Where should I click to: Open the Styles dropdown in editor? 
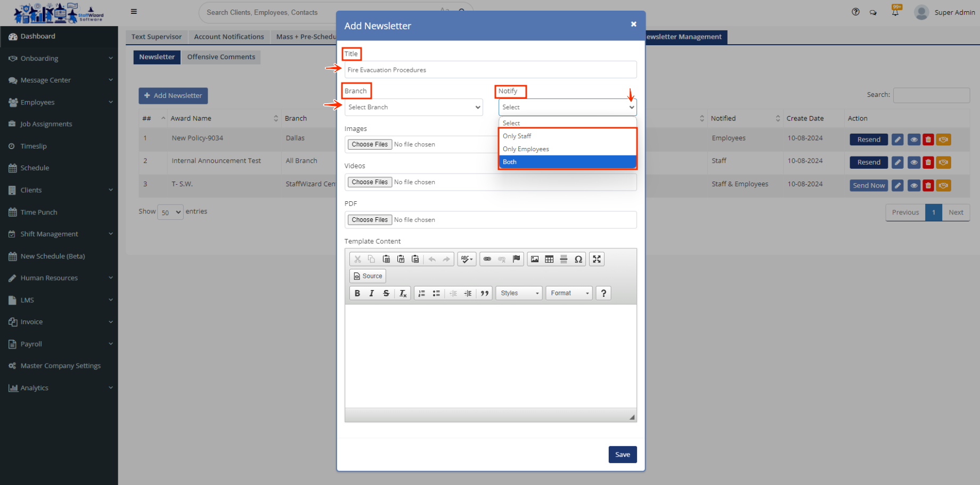[x=519, y=293]
